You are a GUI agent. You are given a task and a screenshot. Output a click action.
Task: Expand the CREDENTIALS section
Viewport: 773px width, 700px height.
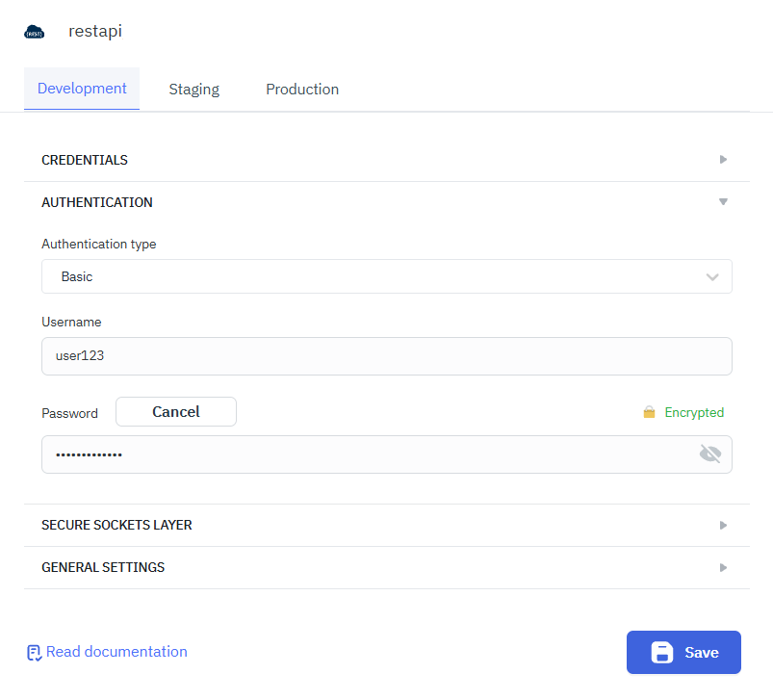(x=385, y=160)
